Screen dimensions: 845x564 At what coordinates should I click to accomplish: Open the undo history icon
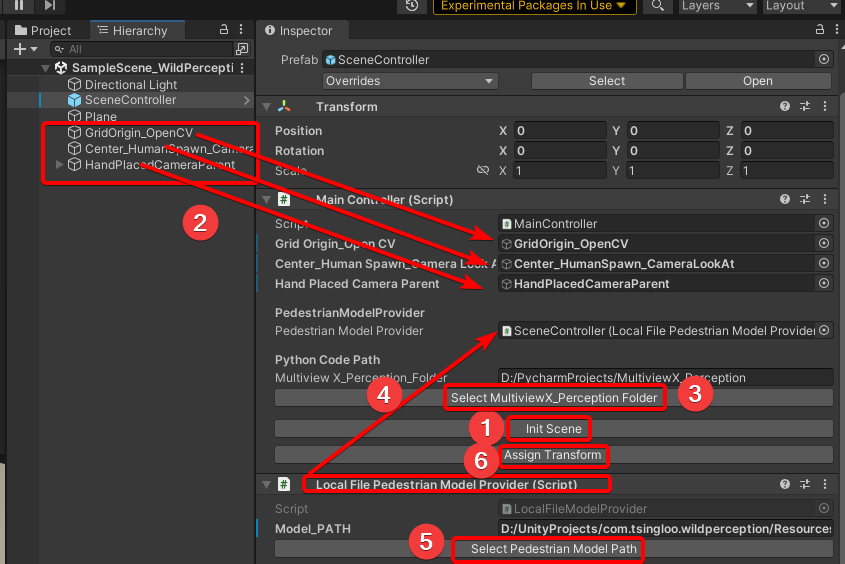point(412,5)
